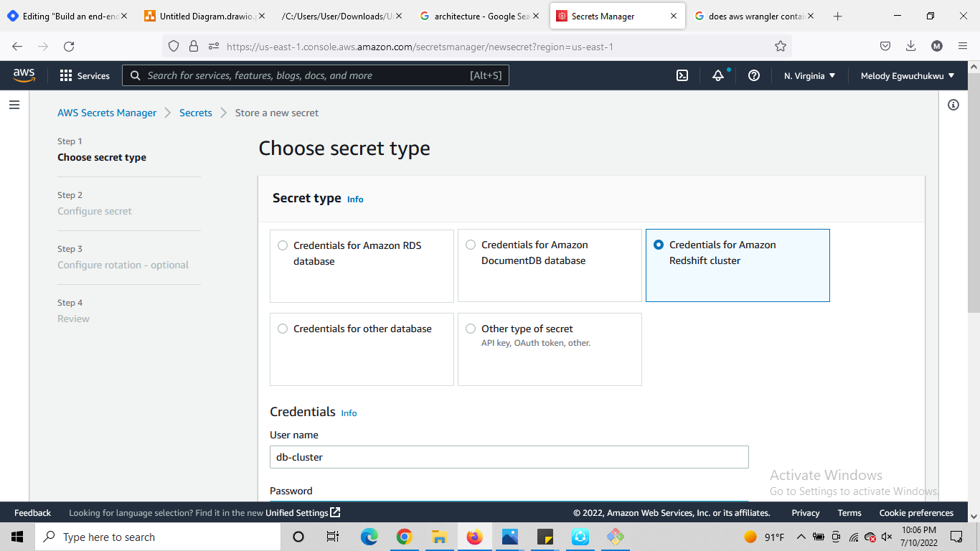
Task: Switch to Firefox in the taskbar
Action: [475, 537]
